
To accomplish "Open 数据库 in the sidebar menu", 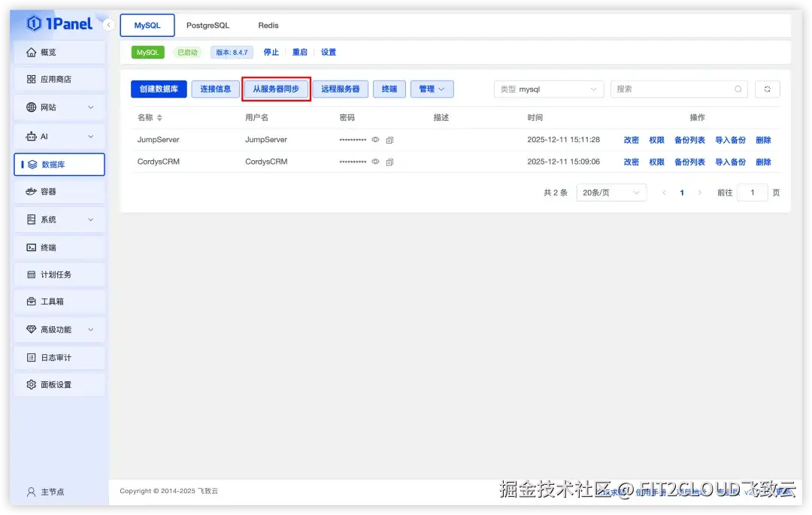I will (59, 165).
